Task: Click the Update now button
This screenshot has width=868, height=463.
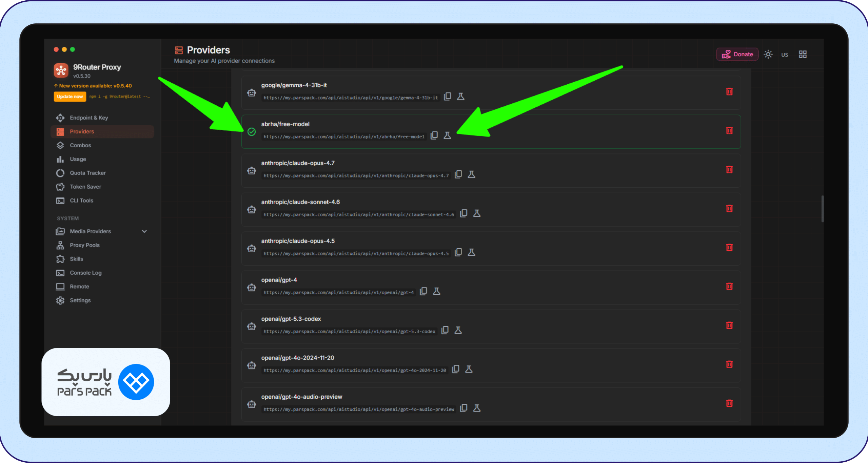Action: [70, 97]
